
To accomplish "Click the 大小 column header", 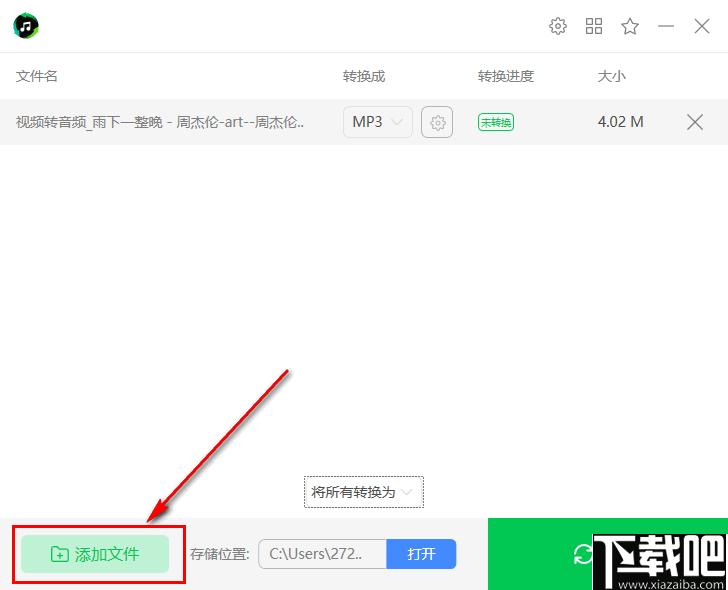I will pos(611,76).
